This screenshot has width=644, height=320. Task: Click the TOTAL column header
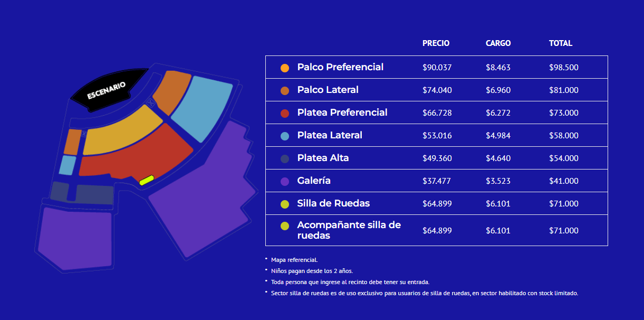[x=560, y=43]
